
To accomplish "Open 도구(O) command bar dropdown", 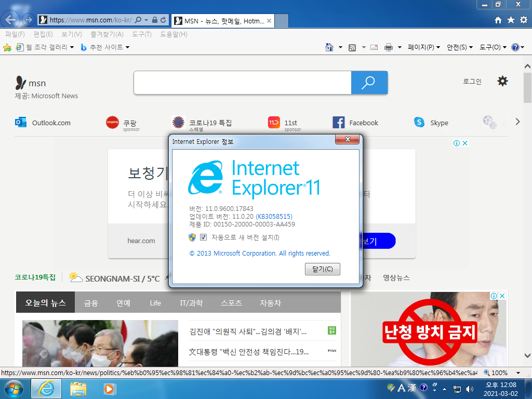I will (x=493, y=47).
